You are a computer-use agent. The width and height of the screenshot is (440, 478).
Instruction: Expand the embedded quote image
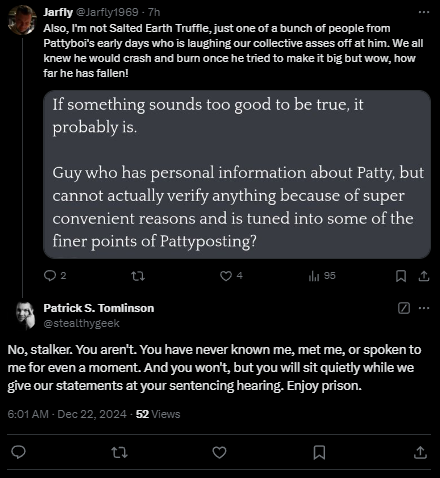point(237,174)
